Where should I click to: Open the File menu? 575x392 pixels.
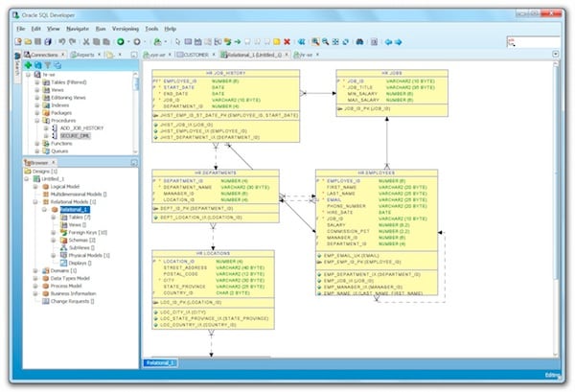(x=20, y=29)
